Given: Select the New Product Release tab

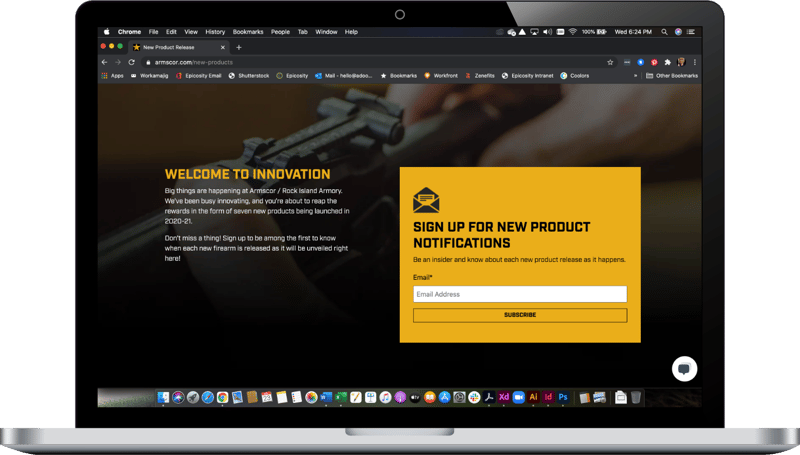Looking at the screenshot, I should point(179,47).
